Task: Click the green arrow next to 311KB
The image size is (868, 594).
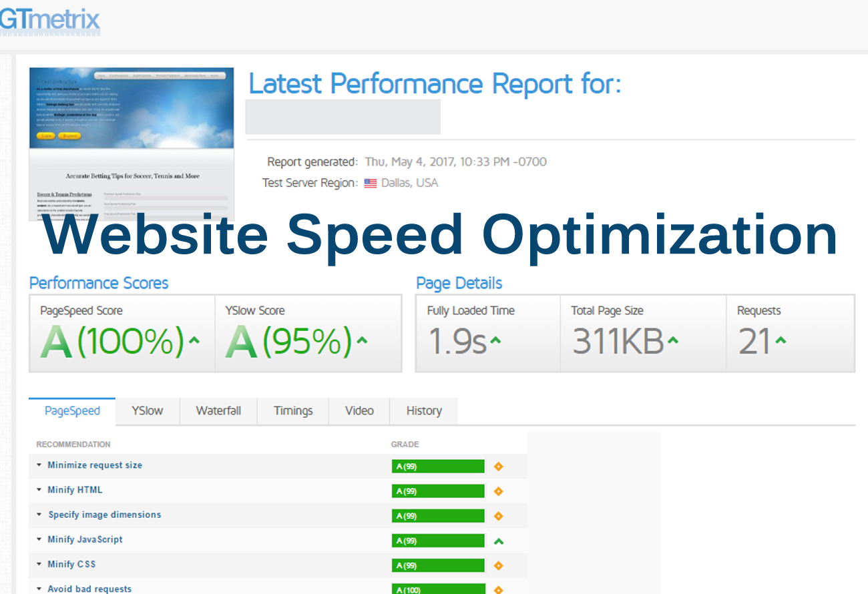Action: coord(673,340)
